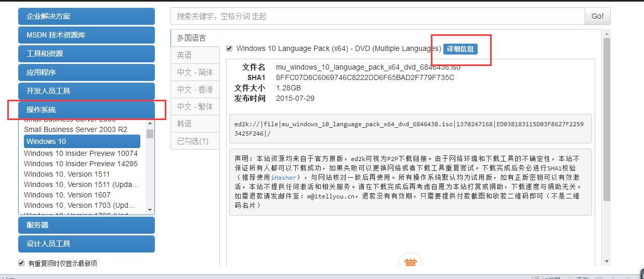The height and width of the screenshot is (279, 644).
Task: Click the OS list scroll-up arrow
Action: coord(150,123)
